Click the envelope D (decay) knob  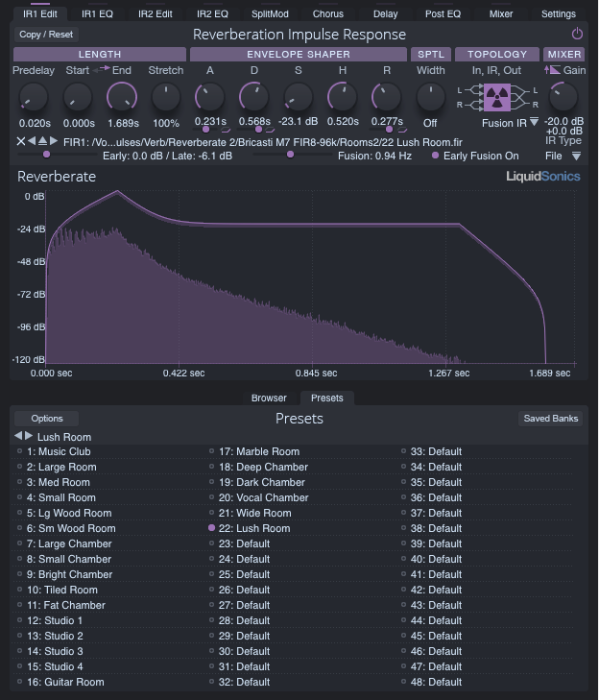pos(254,97)
